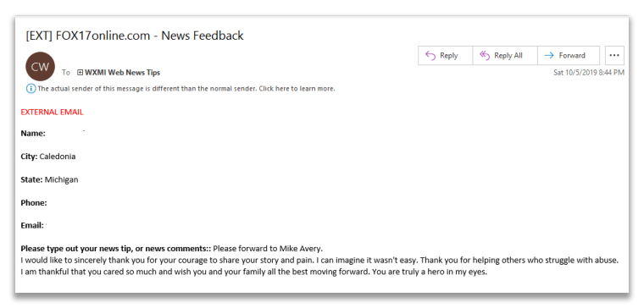Click the Sat 10/5/2019 8:44 PM timestamp
644x308 pixels.
tap(589, 73)
